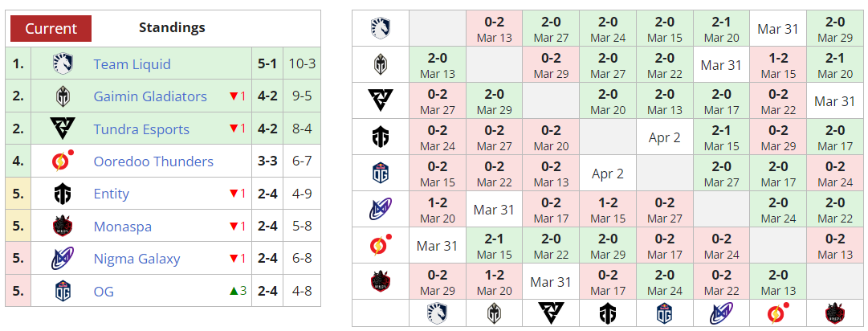Click the Team Liquid logo in standings

tap(63, 64)
